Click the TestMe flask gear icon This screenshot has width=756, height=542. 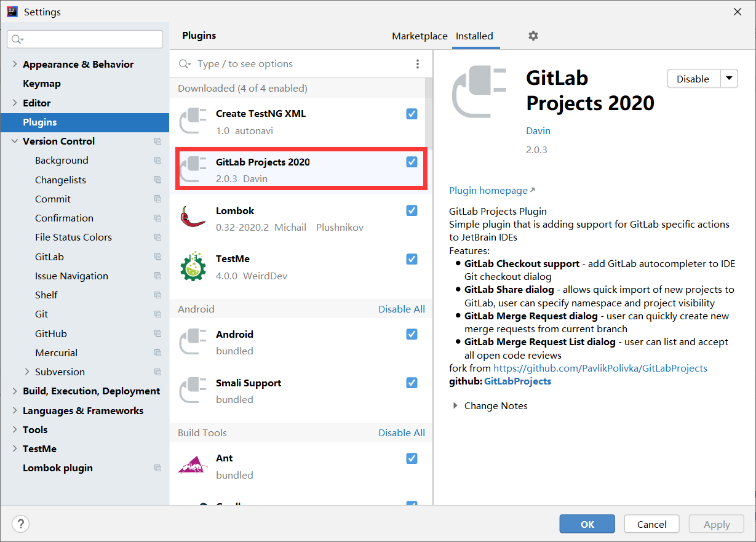point(193,266)
